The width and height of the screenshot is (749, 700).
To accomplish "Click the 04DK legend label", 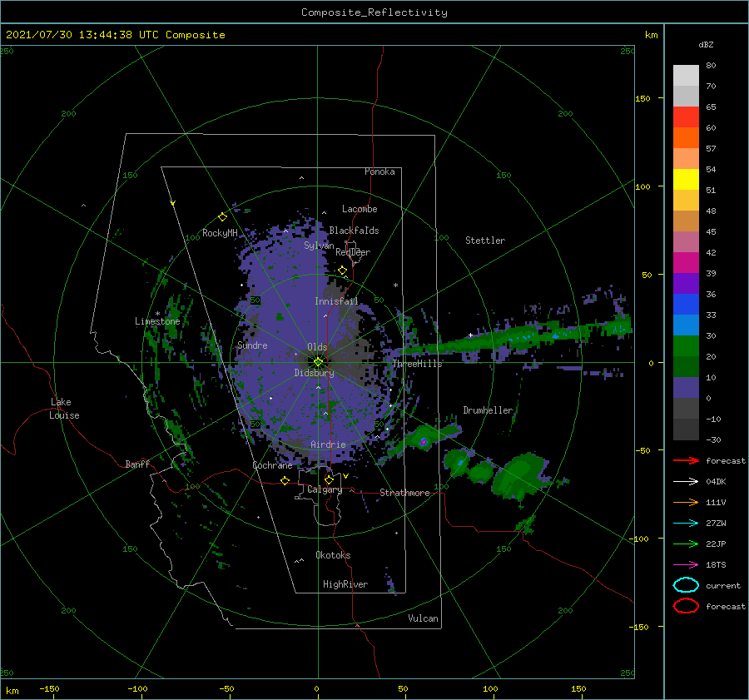I will point(716,481).
